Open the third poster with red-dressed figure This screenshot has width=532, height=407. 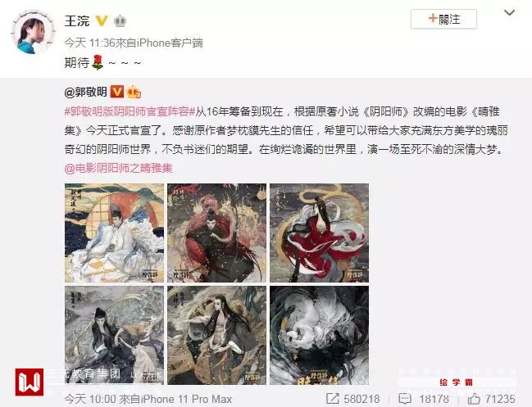[319, 233]
